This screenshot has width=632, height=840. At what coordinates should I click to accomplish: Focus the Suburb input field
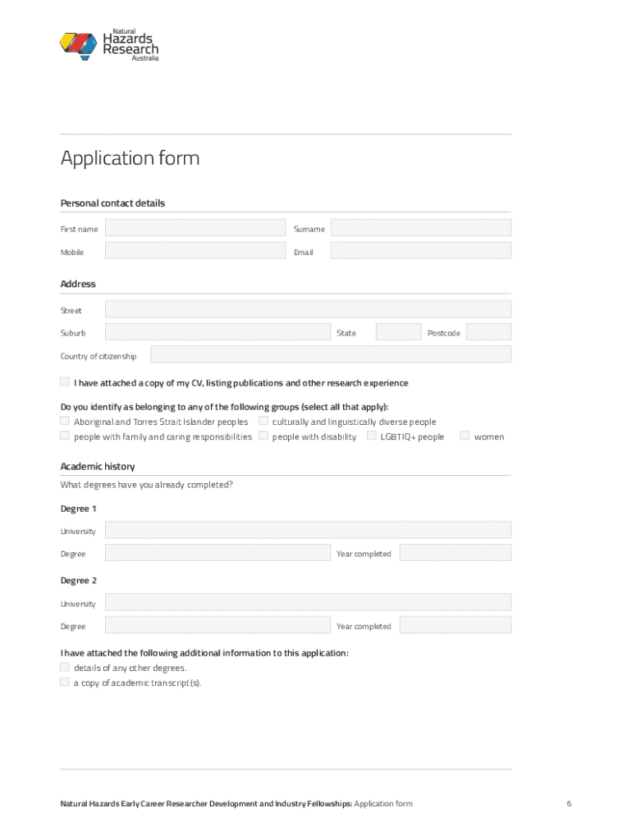218,332
